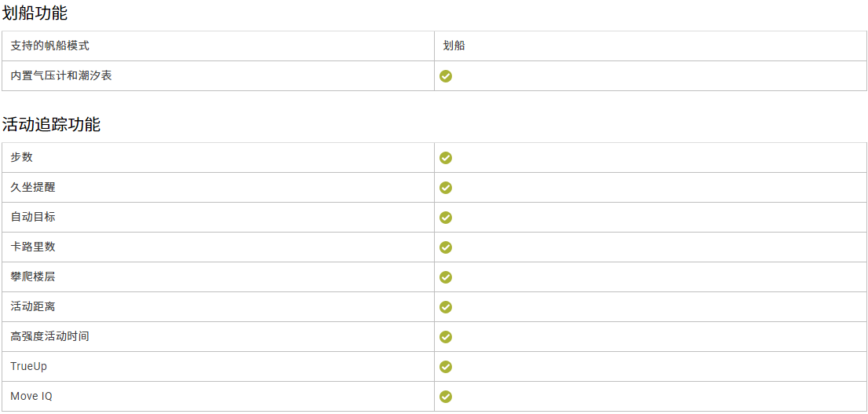Click the checkmark icon for 卡路里数
The image size is (868, 414).
click(446, 247)
